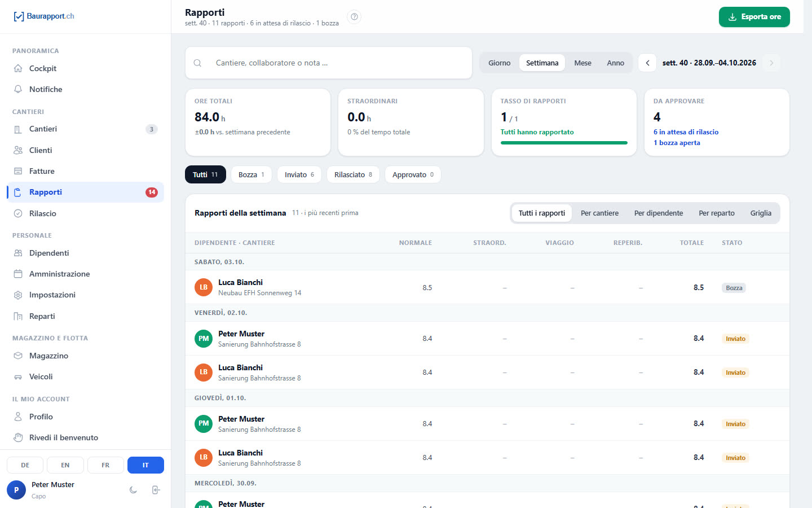Filter reports by Rilasciato status
Image resolution: width=812 pixels, height=508 pixels.
[x=353, y=174]
